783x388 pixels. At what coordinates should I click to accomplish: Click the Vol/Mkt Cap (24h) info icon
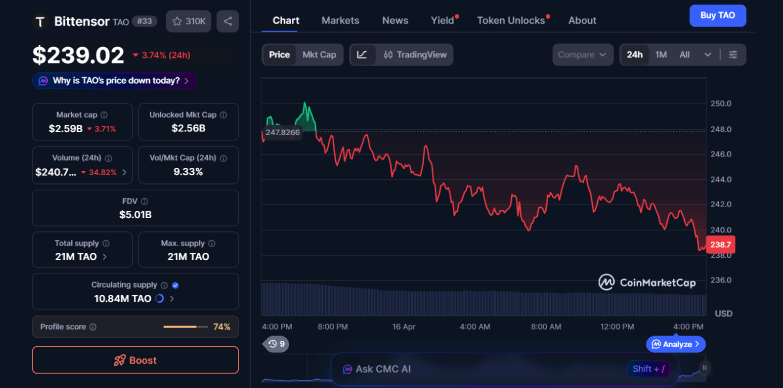[x=223, y=158]
